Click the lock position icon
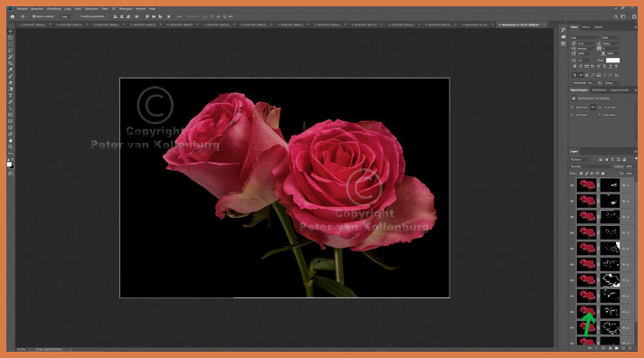The width and height of the screenshot is (644, 358). point(592,174)
